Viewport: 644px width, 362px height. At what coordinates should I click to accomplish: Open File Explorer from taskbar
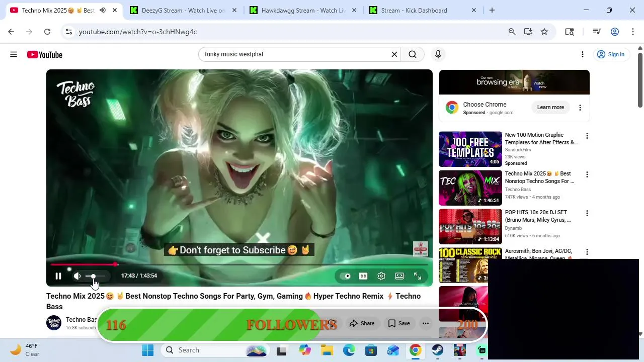point(327,350)
